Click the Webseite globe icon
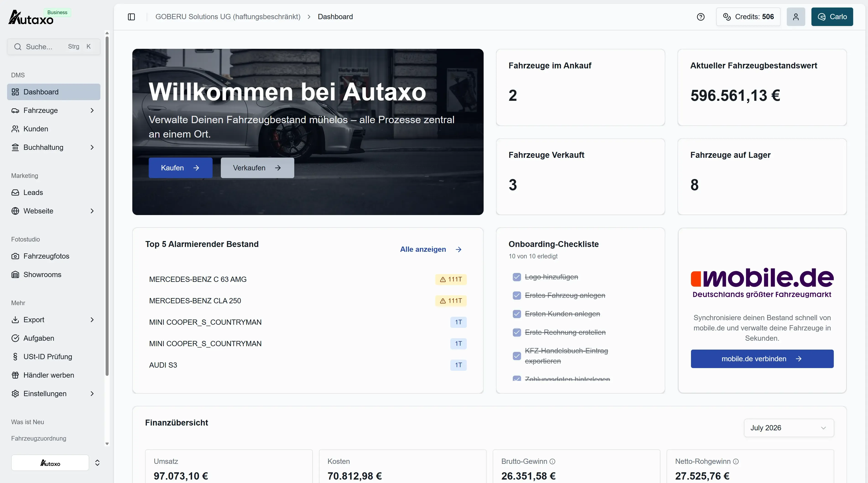This screenshot has height=483, width=868. (x=15, y=211)
